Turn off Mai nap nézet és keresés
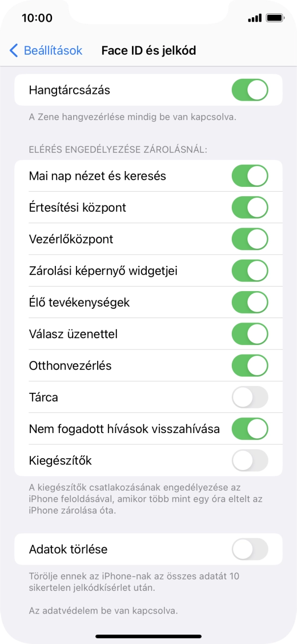This screenshot has height=644, width=297. [249, 175]
